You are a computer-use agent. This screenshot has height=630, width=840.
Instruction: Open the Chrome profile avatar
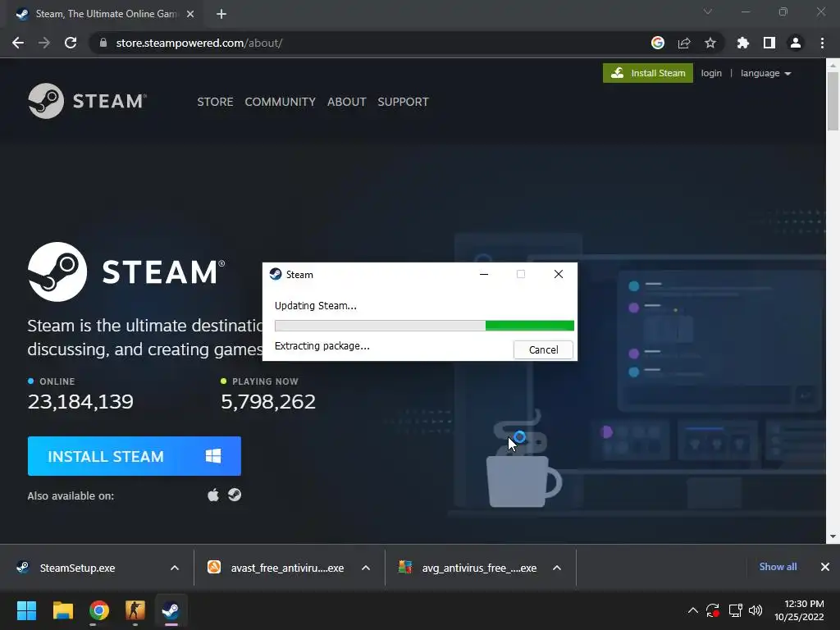point(796,43)
